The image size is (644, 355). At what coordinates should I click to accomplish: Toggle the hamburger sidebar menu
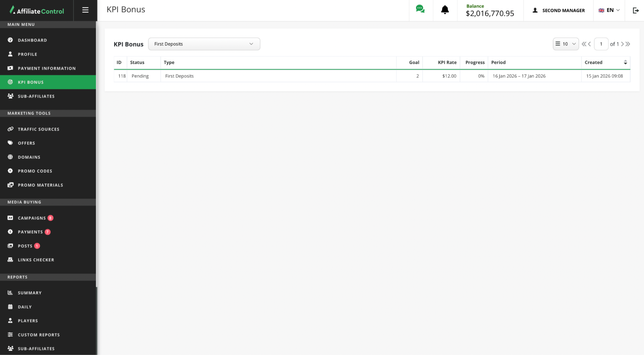click(85, 10)
